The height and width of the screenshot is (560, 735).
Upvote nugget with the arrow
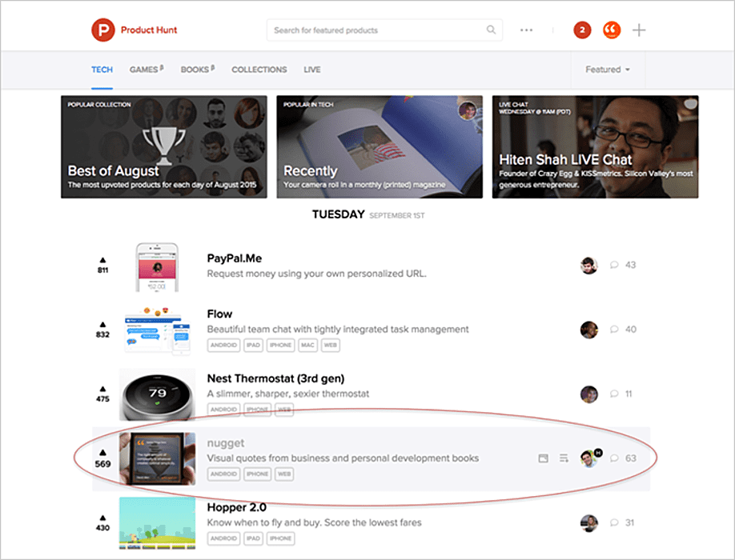[x=102, y=453]
